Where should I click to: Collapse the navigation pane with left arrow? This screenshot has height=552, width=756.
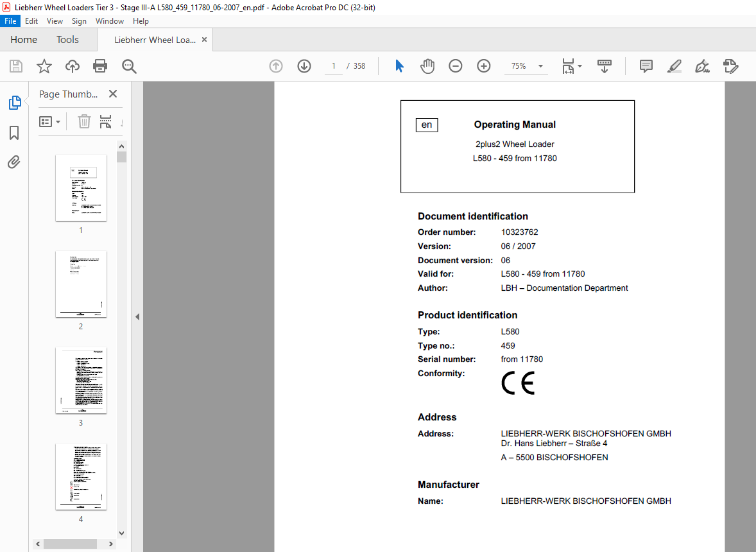(x=137, y=316)
